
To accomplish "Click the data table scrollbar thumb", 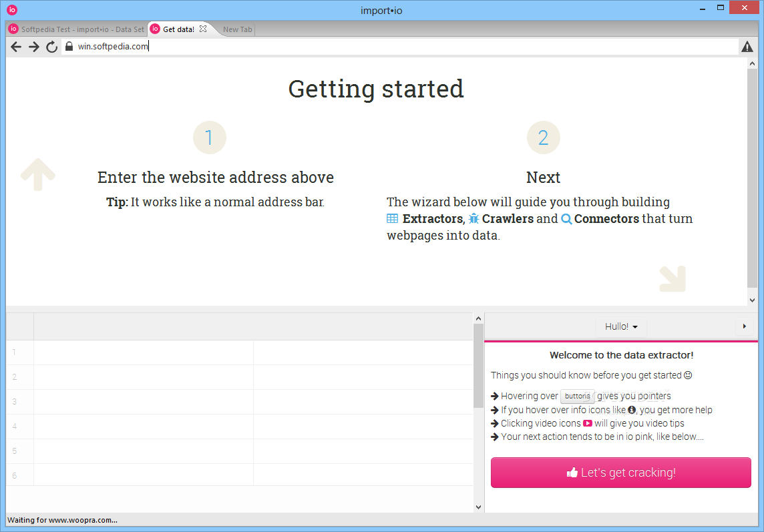I will [x=478, y=366].
